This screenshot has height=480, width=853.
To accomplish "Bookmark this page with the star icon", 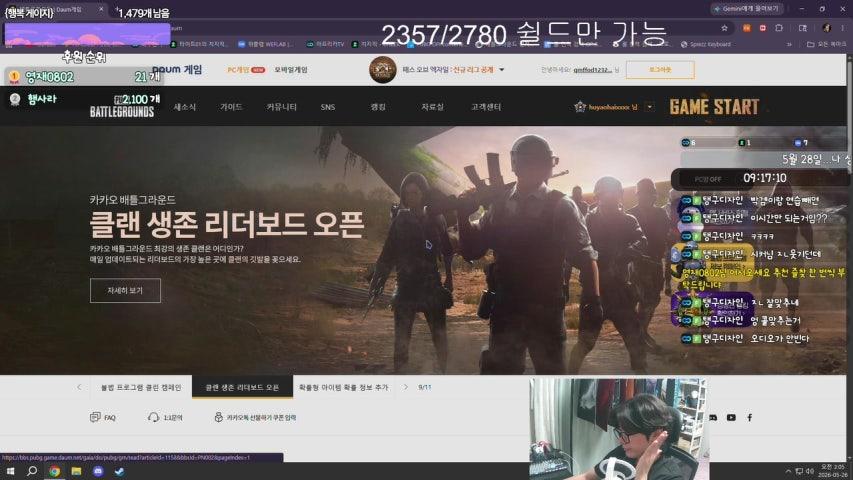I will point(724,28).
